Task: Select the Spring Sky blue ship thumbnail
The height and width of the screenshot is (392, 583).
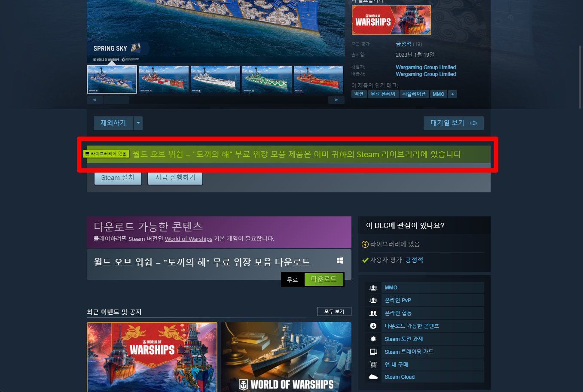Action: click(x=112, y=79)
